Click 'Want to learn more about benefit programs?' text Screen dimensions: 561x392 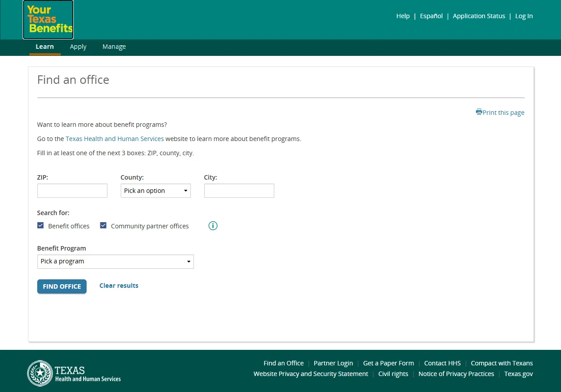click(102, 125)
